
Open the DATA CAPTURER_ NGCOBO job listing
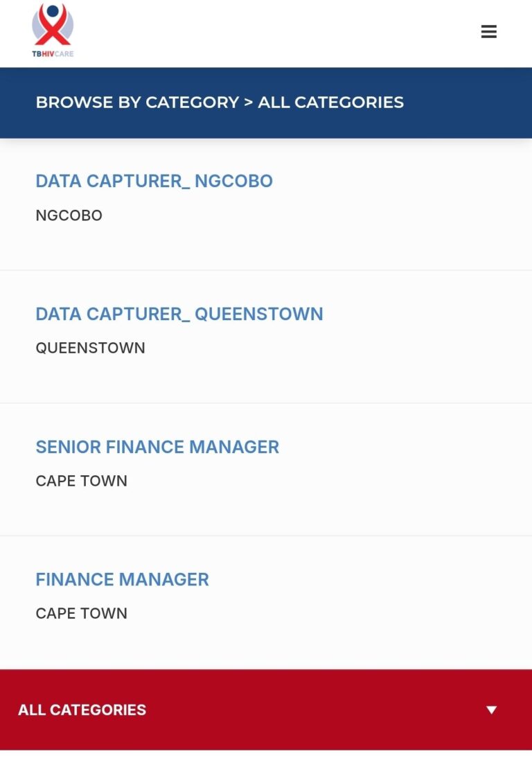(x=154, y=181)
